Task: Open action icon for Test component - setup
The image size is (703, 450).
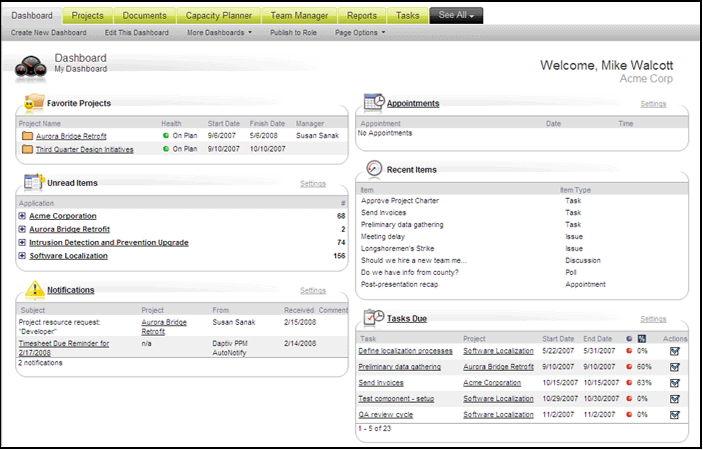Action: pos(674,399)
